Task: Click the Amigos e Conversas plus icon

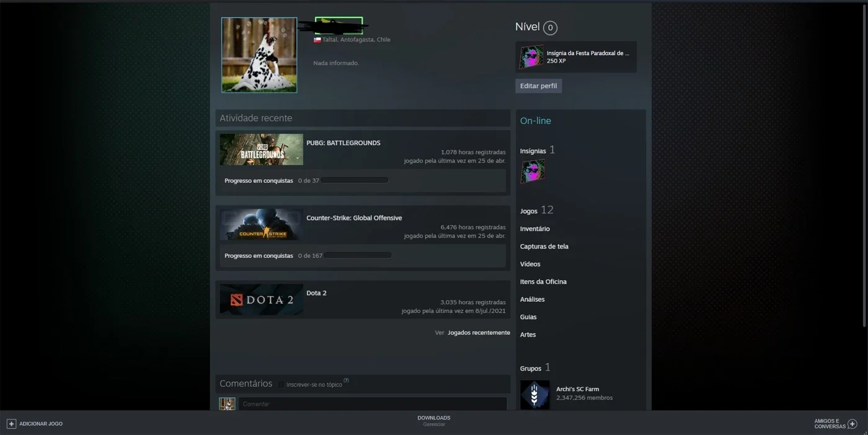Action: 852,424
